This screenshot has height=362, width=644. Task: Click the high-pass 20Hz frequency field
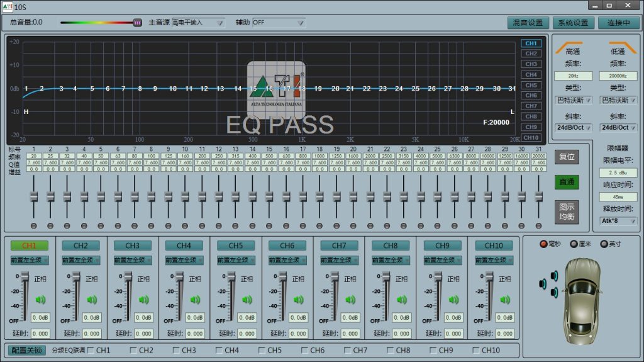coord(574,76)
